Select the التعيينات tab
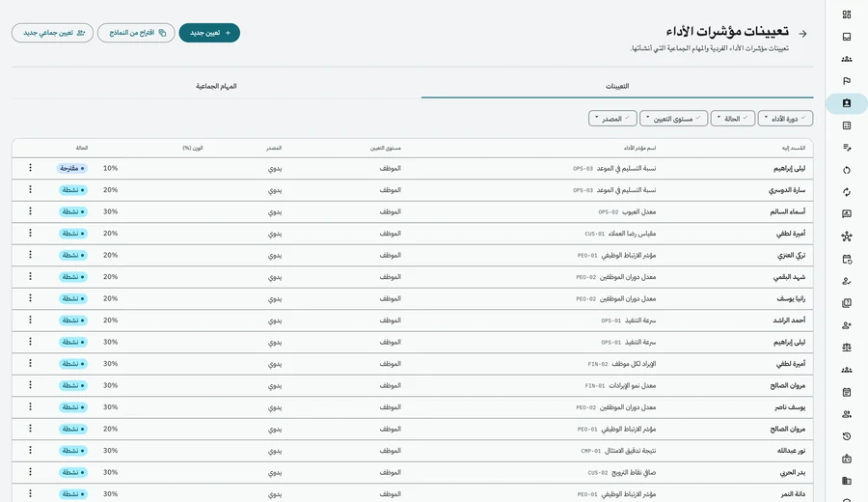 [617, 87]
